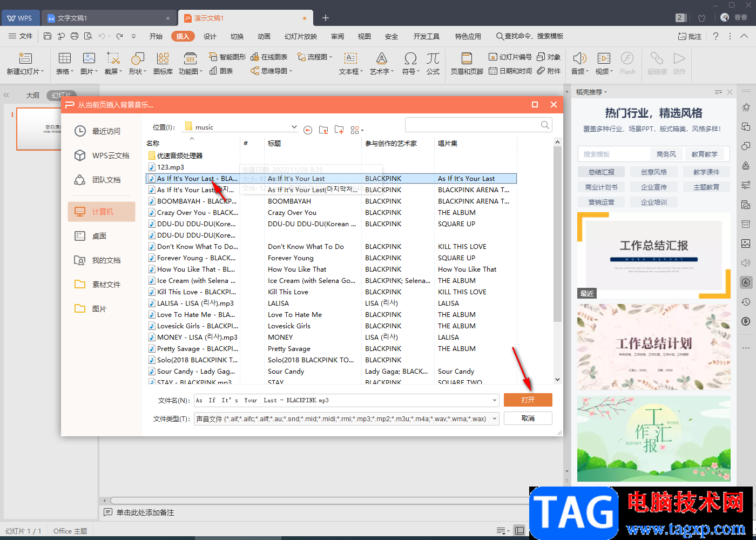Select the 商务风 style tab
The height and width of the screenshot is (540, 756).
(666, 154)
